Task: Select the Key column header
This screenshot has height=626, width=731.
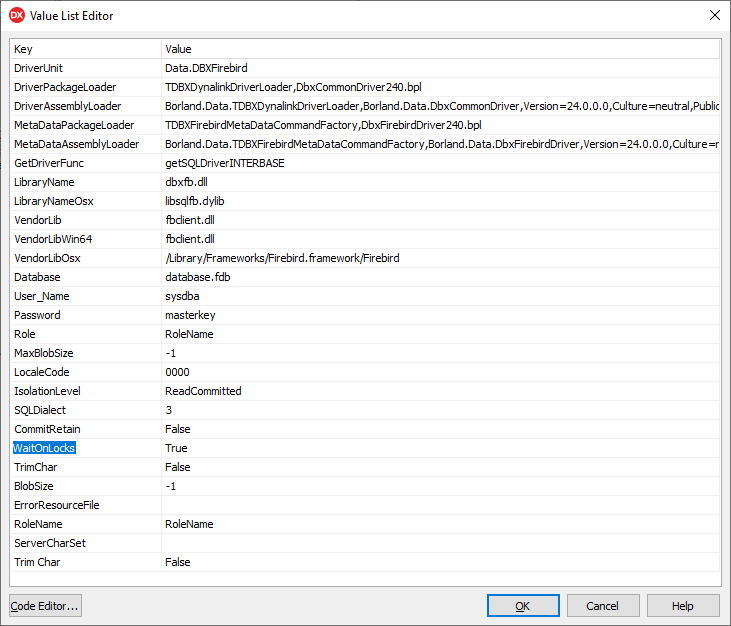Action: 86,49
